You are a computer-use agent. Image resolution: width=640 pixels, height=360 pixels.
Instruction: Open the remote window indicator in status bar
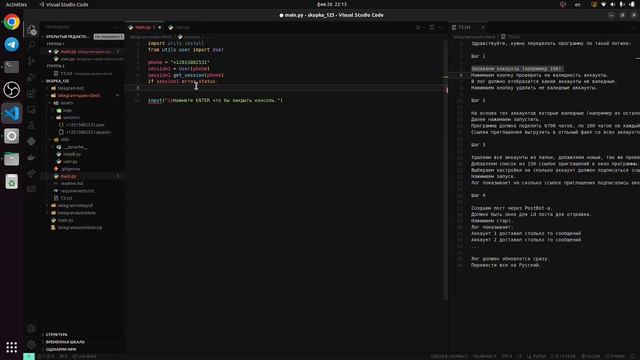coord(29,356)
